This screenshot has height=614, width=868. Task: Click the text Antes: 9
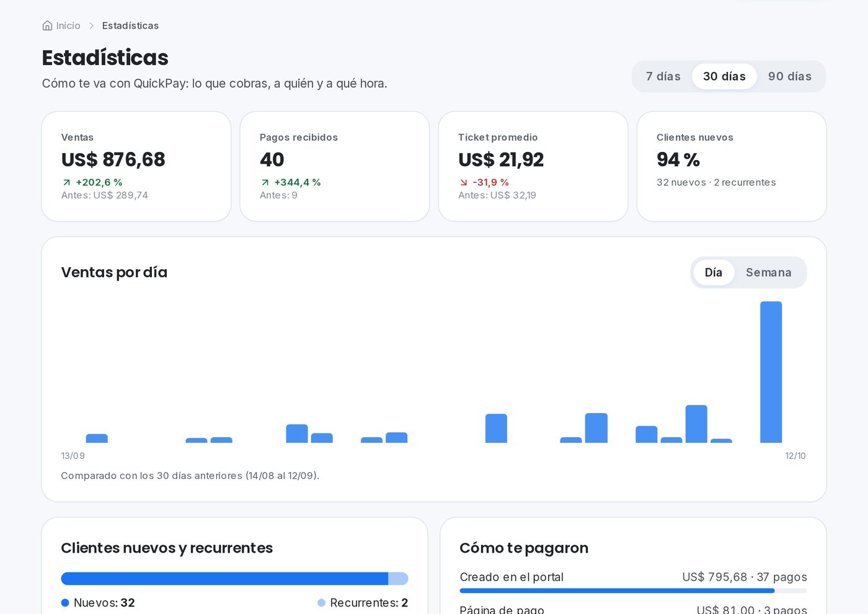click(278, 195)
